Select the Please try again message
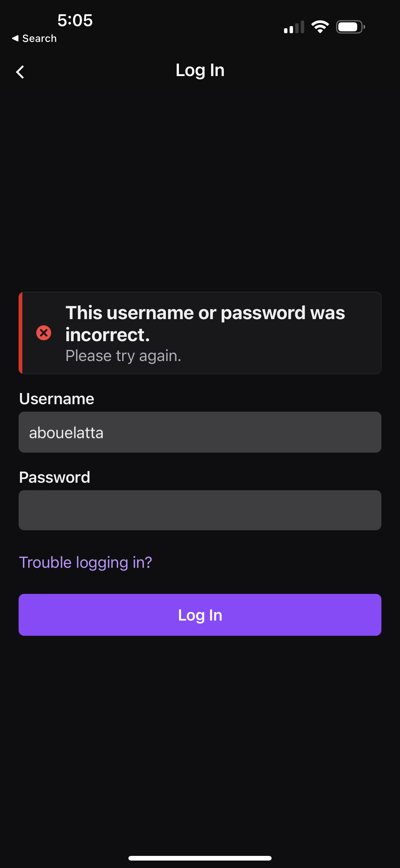 coord(123,355)
